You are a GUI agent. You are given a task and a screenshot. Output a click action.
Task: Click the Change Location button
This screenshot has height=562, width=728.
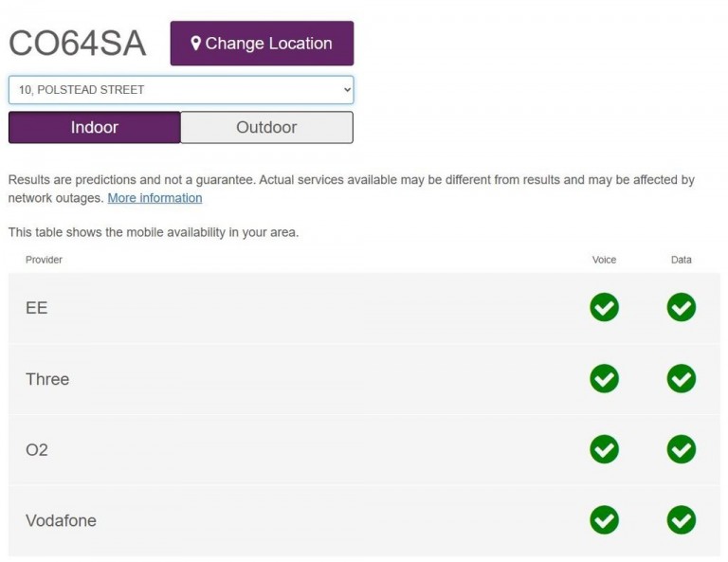coord(262,44)
